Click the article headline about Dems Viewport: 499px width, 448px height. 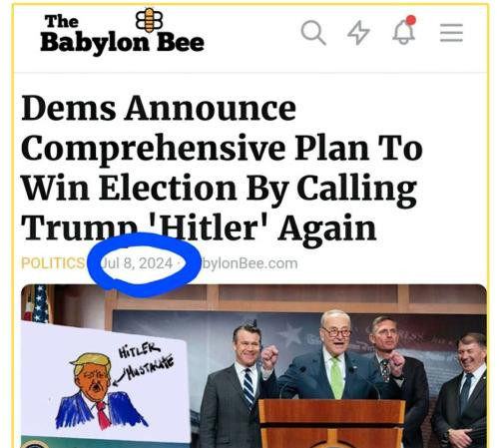[222, 169]
